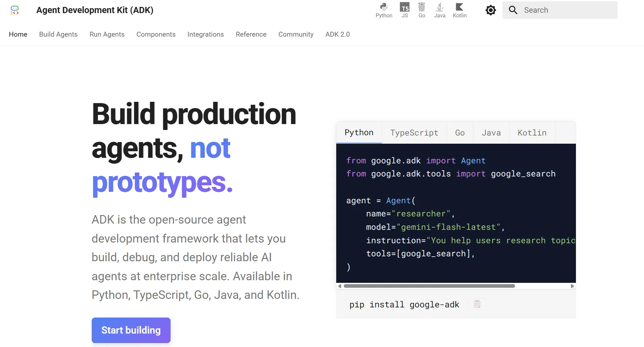644x347 pixels.
Task: Select the Python code tab
Action: [x=359, y=133]
